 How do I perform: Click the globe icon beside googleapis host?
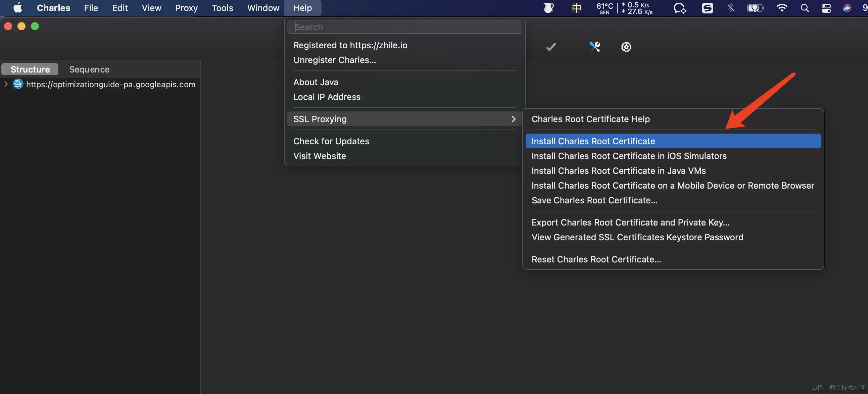pos(18,84)
